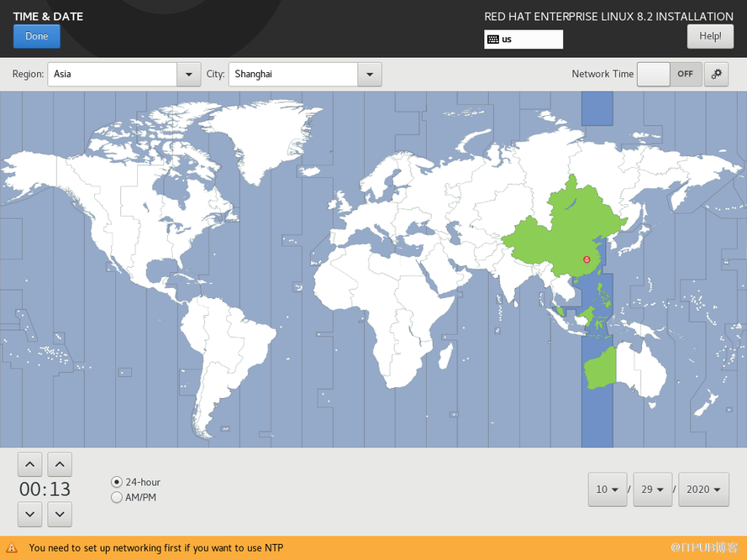Toggle the Network Time switch
This screenshot has width=747, height=560.
pos(670,74)
